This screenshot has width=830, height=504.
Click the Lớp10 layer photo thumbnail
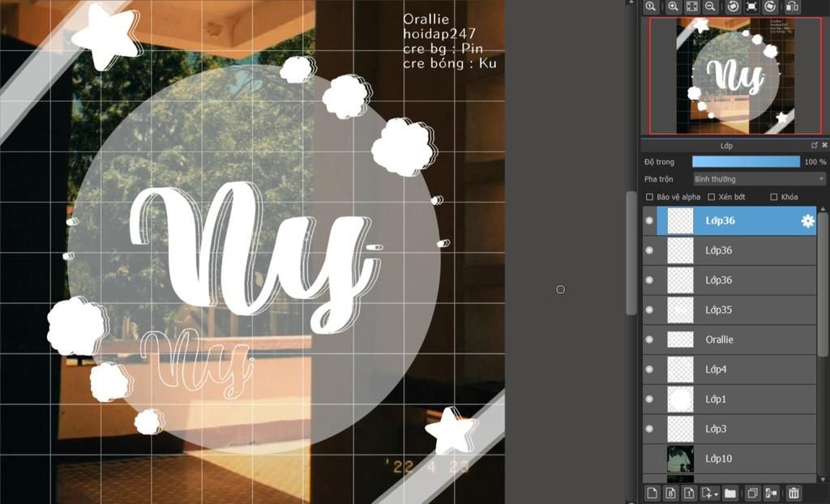click(x=680, y=459)
